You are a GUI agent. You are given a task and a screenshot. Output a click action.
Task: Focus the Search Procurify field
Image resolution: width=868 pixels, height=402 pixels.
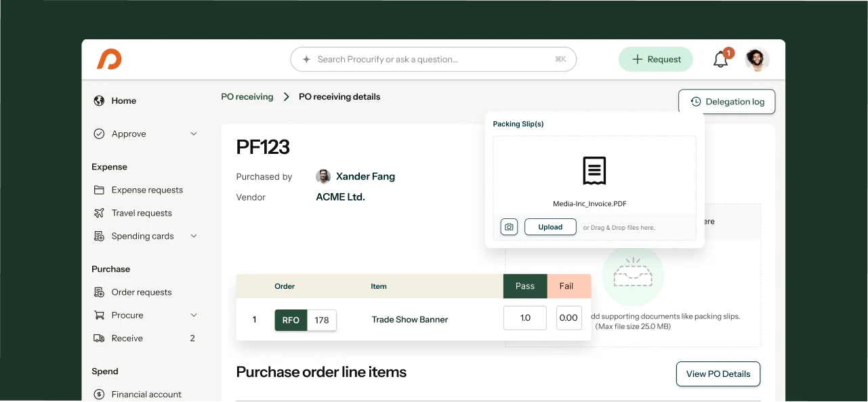tap(434, 60)
